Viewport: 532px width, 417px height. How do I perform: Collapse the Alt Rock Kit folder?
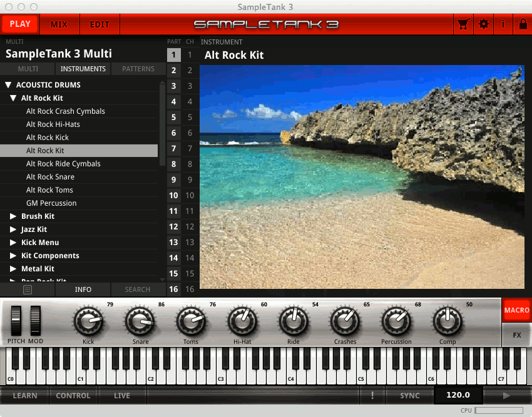point(13,98)
